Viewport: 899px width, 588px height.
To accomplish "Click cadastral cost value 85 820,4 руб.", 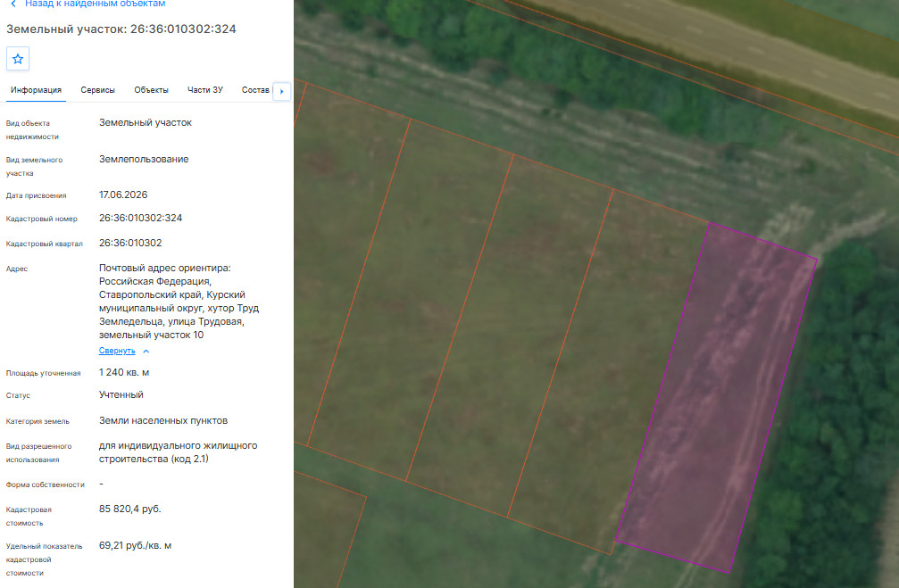I will tap(129, 509).
